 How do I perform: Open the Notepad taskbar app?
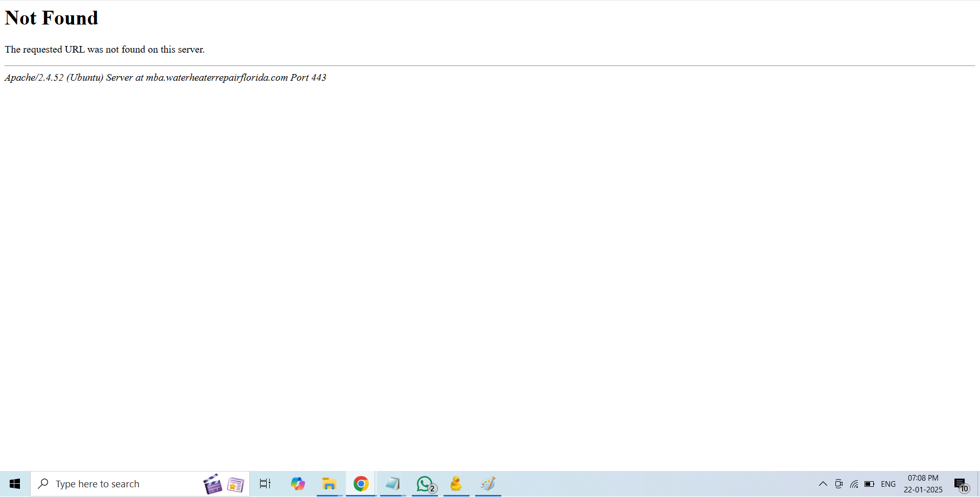click(x=392, y=484)
